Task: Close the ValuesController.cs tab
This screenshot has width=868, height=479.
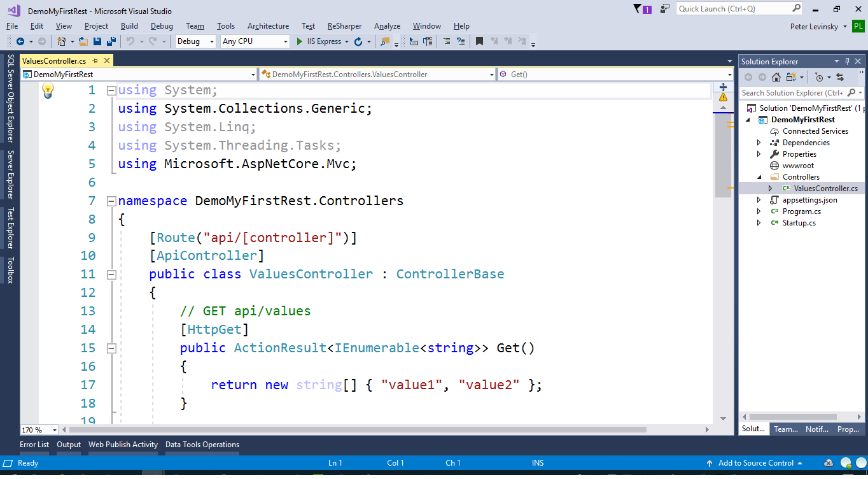Action: coord(107,61)
